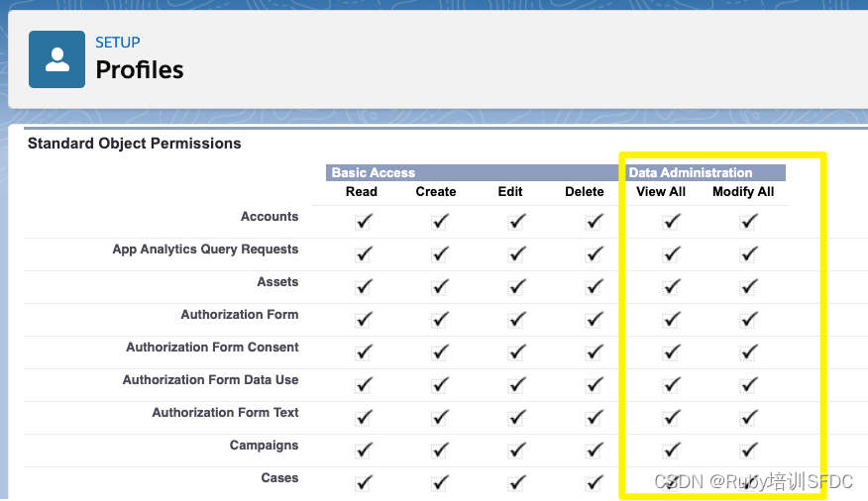The height and width of the screenshot is (501, 868).
Task: Click the Authorization Form Consent label
Action: (212, 348)
